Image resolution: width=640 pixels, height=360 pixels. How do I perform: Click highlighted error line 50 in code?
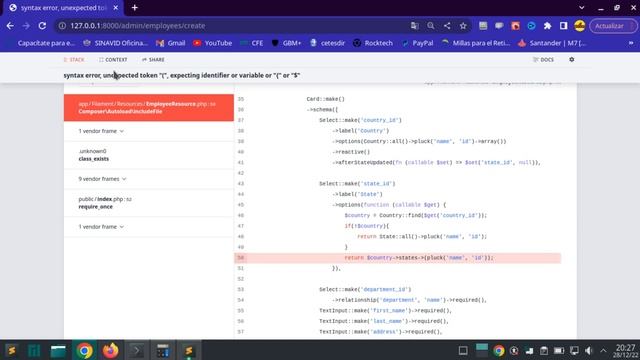(398, 258)
